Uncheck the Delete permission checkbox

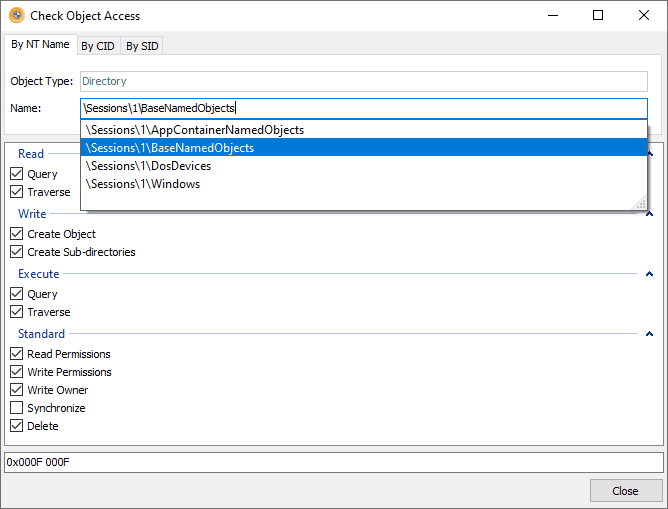(x=16, y=426)
